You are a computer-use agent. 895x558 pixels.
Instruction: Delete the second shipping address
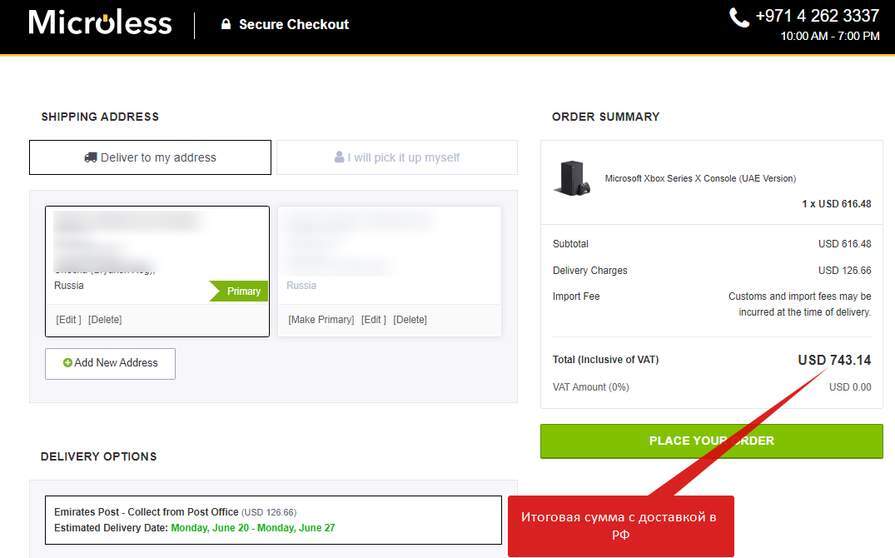[410, 320]
